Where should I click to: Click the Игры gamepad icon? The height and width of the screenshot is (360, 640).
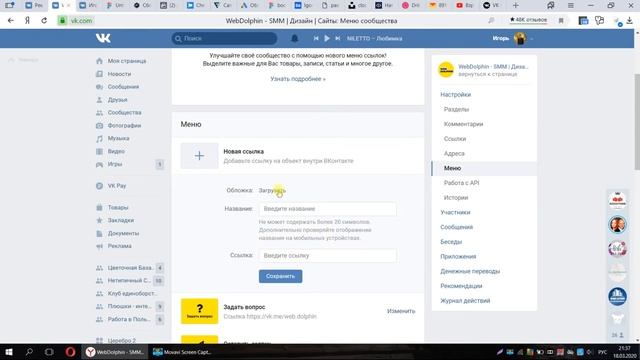(99, 164)
